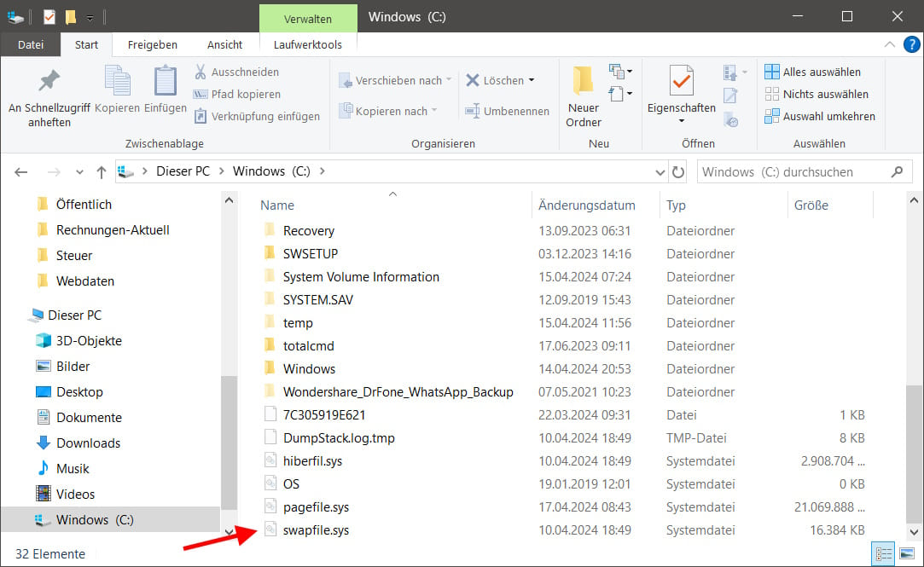Pin current folder to Quick Access
Screen dimensions: 924x567
[x=48, y=94]
